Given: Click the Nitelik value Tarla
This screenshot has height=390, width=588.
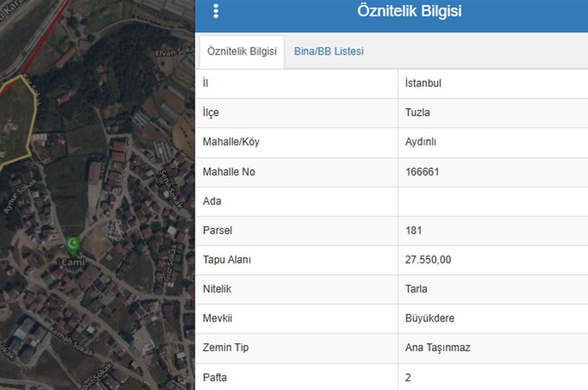Looking at the screenshot, I should tap(416, 289).
